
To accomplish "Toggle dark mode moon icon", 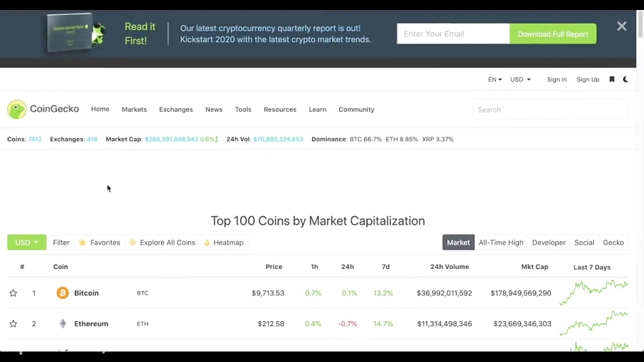I will [x=625, y=79].
